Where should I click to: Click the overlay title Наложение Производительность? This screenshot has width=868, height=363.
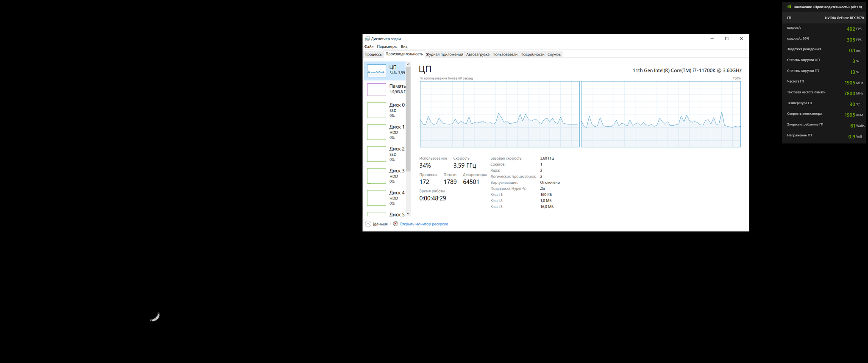pos(828,7)
